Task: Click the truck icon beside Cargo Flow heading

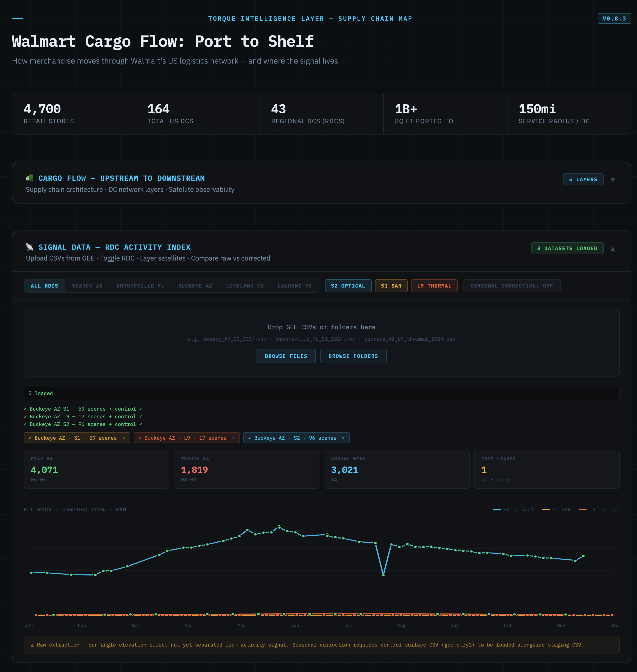Action: pyautogui.click(x=30, y=178)
